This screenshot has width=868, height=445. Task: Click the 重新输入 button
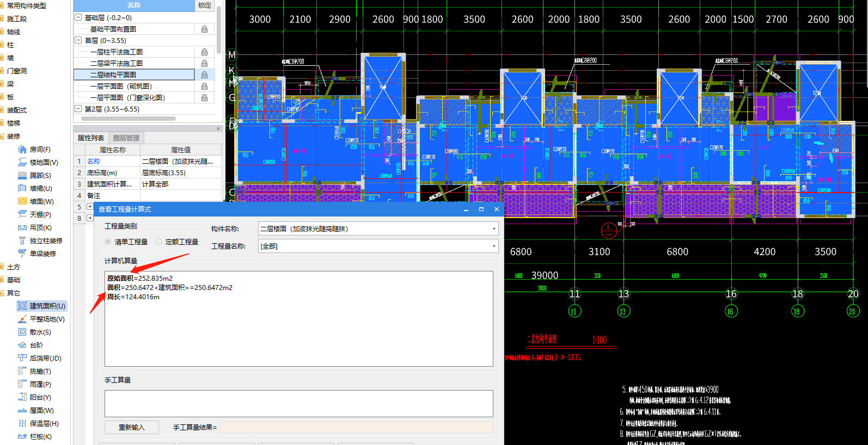(x=132, y=427)
